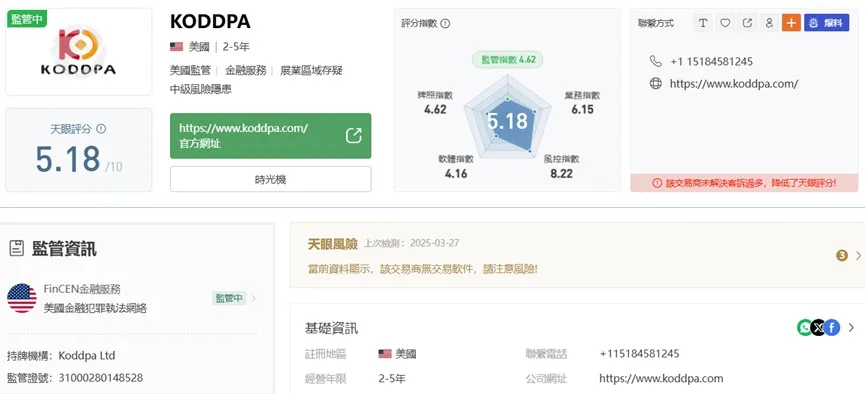
Task: Click 業務指數 6.15 label
Action: pyautogui.click(x=583, y=103)
